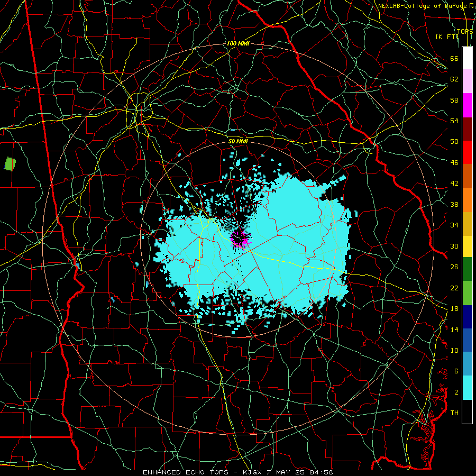Click the '6' legend label
Image resolution: width=476 pixels, height=476 pixels.
pyautogui.click(x=456, y=371)
